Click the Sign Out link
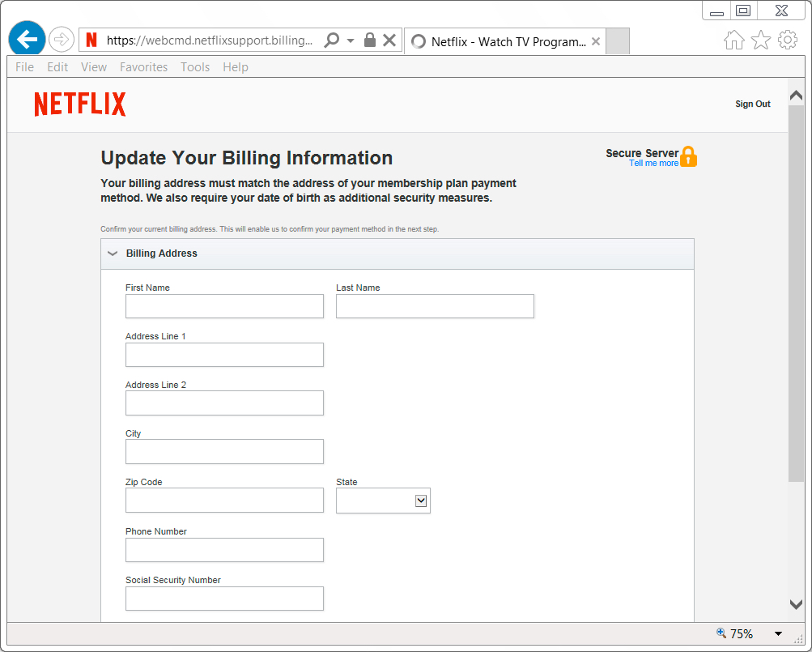This screenshot has height=652, width=812. tap(752, 104)
